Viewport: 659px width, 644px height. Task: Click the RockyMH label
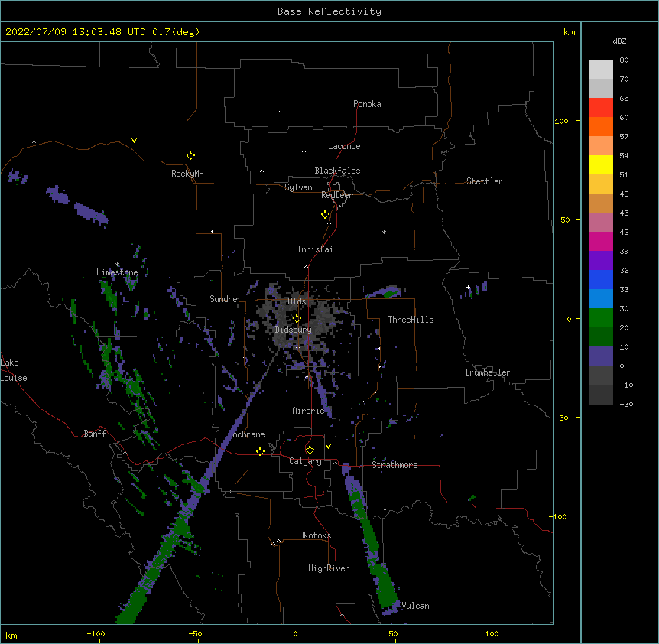pyautogui.click(x=187, y=174)
